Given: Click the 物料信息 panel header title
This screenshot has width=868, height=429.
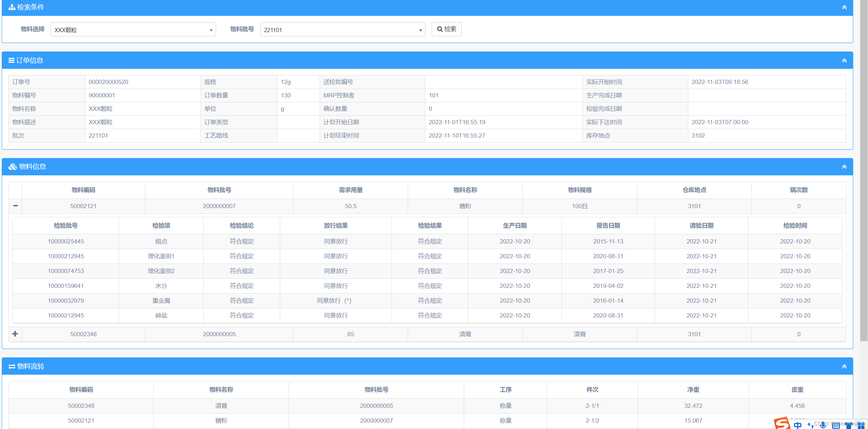Looking at the screenshot, I should coord(32,167).
